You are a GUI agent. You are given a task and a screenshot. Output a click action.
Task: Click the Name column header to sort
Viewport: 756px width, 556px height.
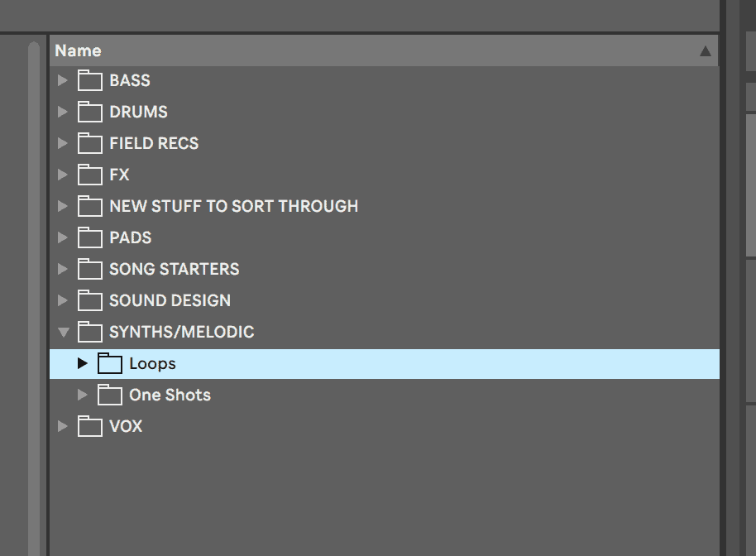[x=79, y=50]
